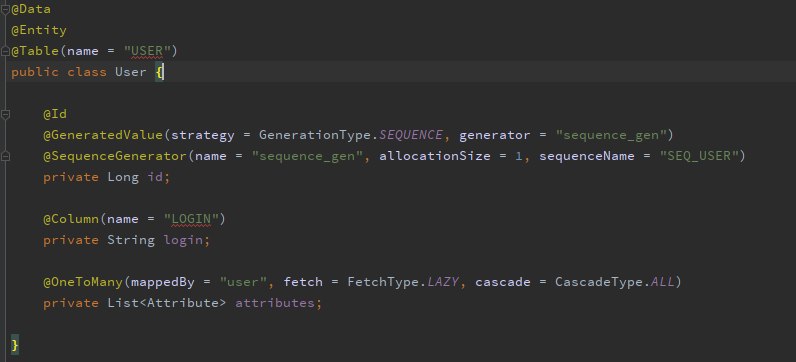The image size is (796, 362).
Task: Click the 'cascade' parameter
Action: [503, 282]
